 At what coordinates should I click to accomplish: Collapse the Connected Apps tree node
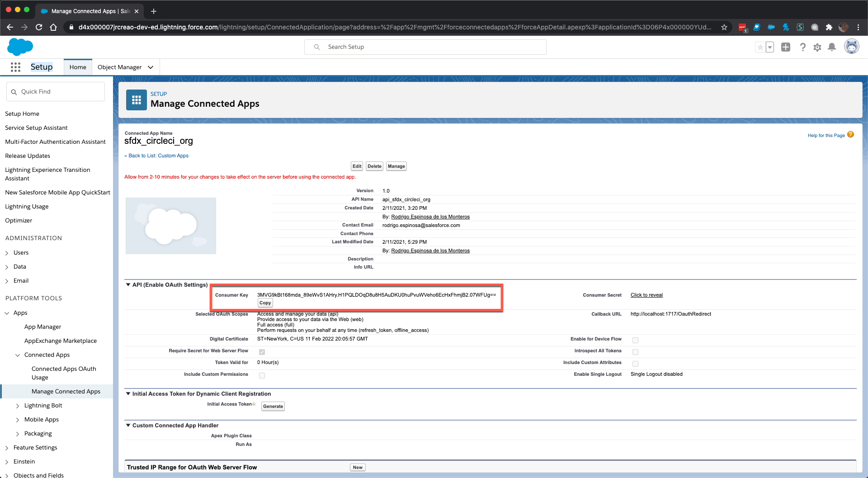point(18,355)
